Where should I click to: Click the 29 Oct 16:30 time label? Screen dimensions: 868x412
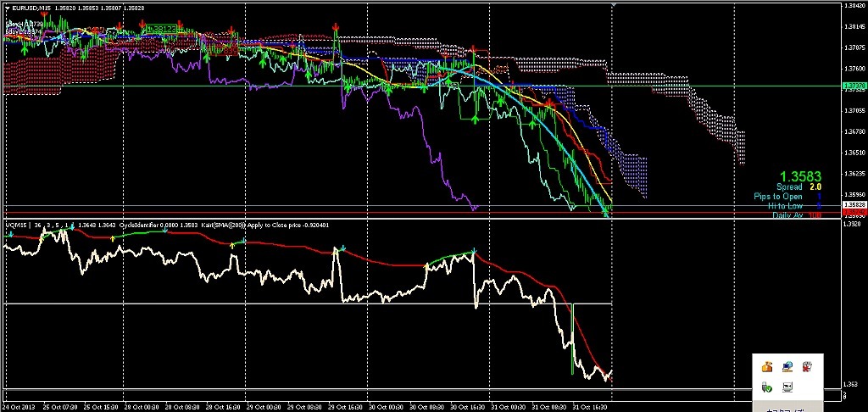click(346, 407)
